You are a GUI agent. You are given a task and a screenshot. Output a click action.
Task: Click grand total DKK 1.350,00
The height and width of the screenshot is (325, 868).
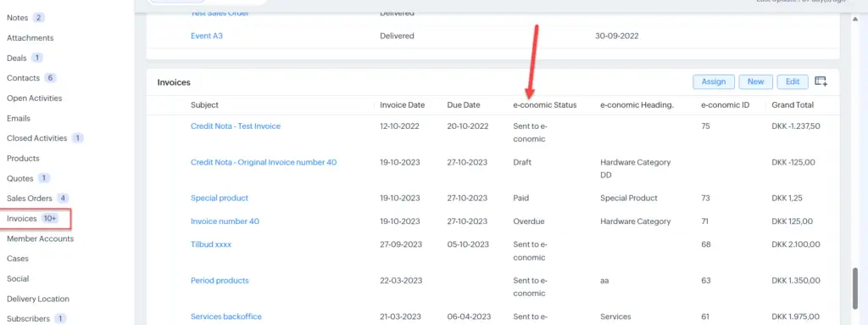point(796,281)
